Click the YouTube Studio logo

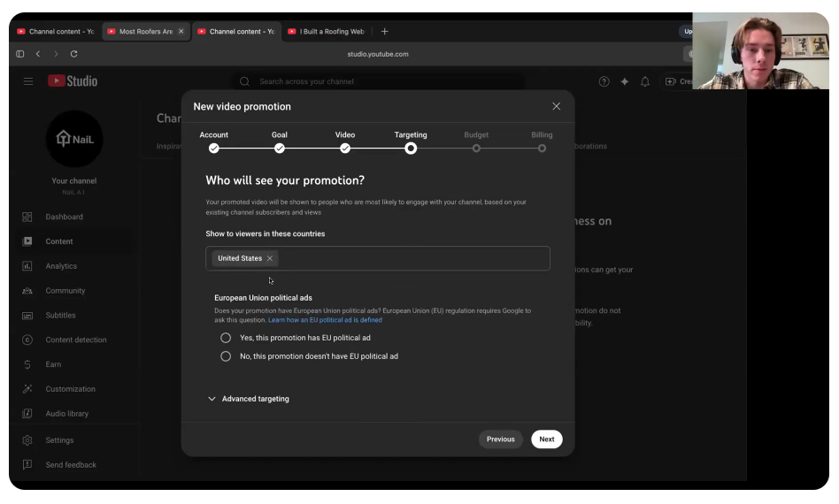click(x=73, y=81)
